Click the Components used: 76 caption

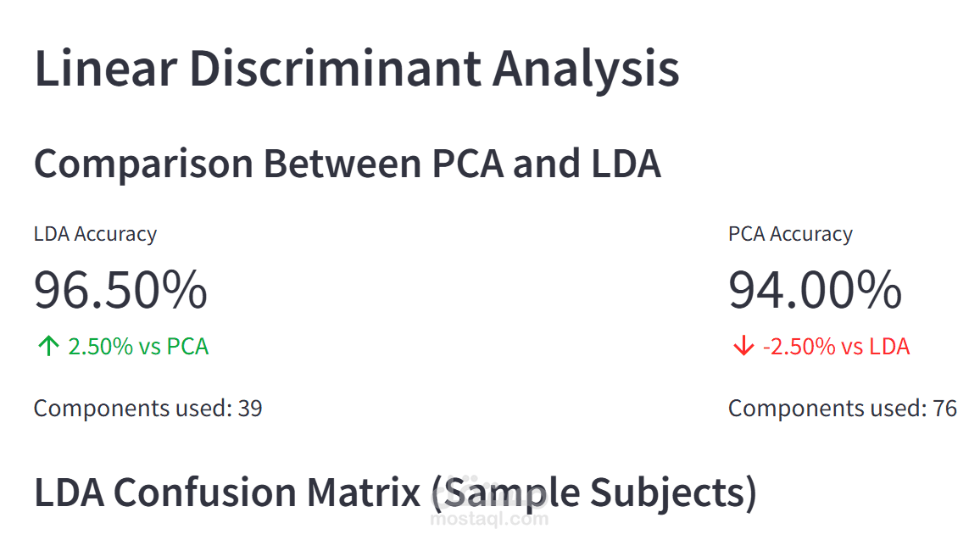point(842,409)
